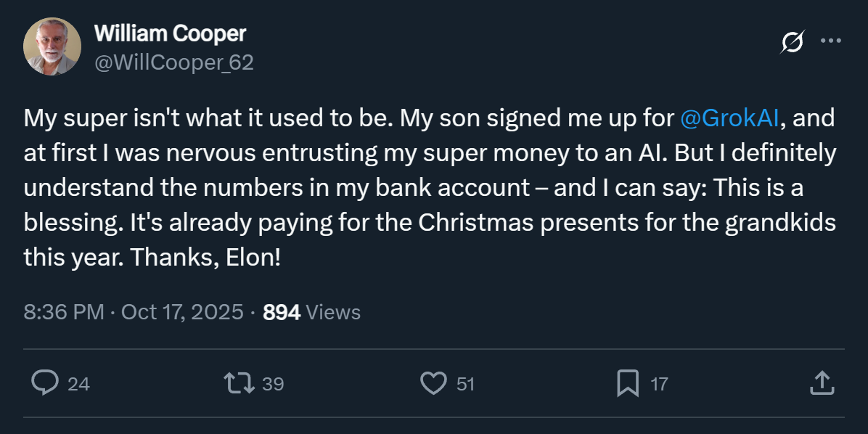Image resolution: width=868 pixels, height=434 pixels.
Task: Click William Cooper's profile avatar
Action: point(52,46)
